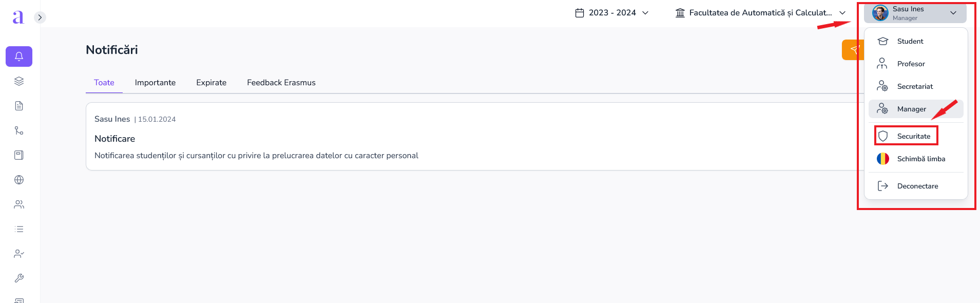Click the wrench tools icon in the sidebar

(x=19, y=278)
